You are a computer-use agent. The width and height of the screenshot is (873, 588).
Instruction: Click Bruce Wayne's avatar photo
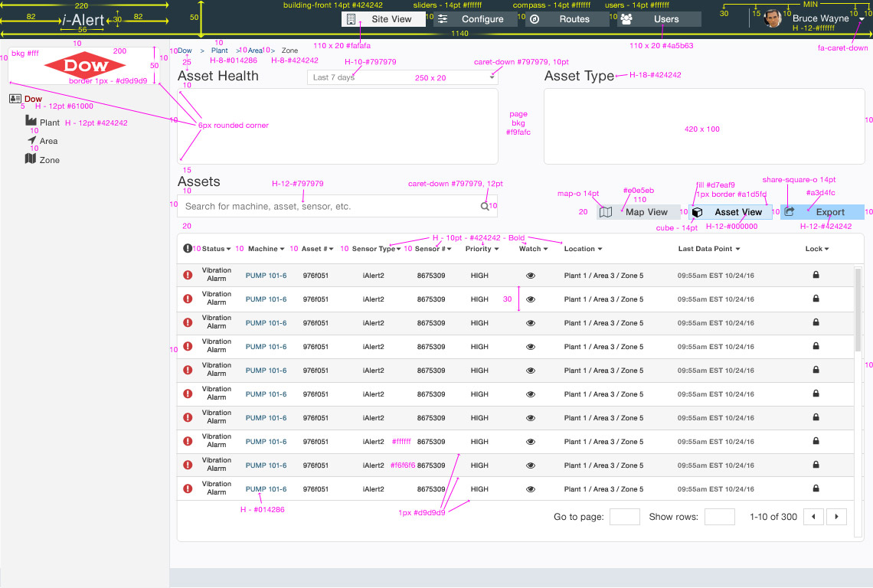773,18
